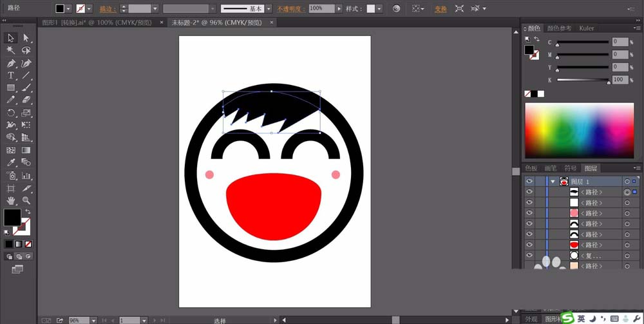Viewport: 644px width, 324px height.
Task: Pick the Type (T) tool
Action: pyautogui.click(x=11, y=75)
